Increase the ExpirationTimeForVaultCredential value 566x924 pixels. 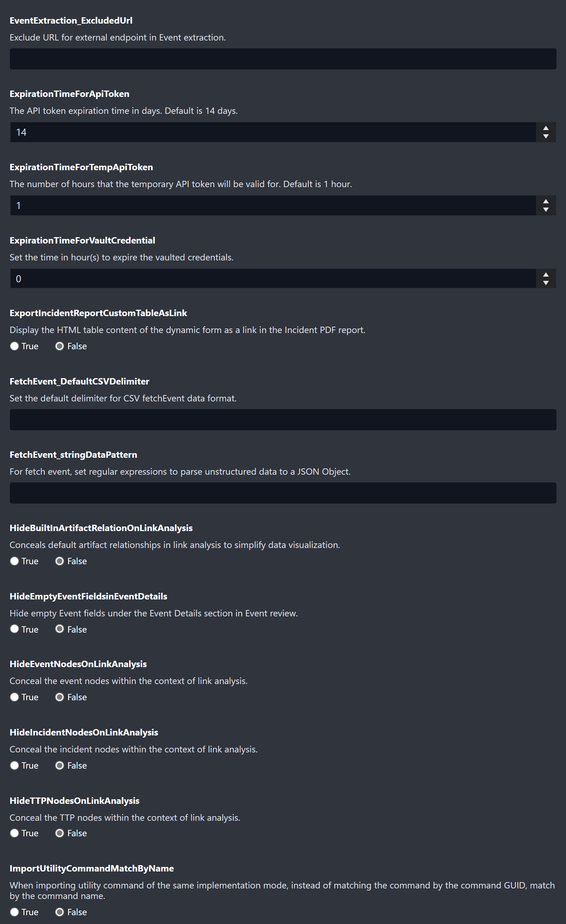(x=546, y=275)
